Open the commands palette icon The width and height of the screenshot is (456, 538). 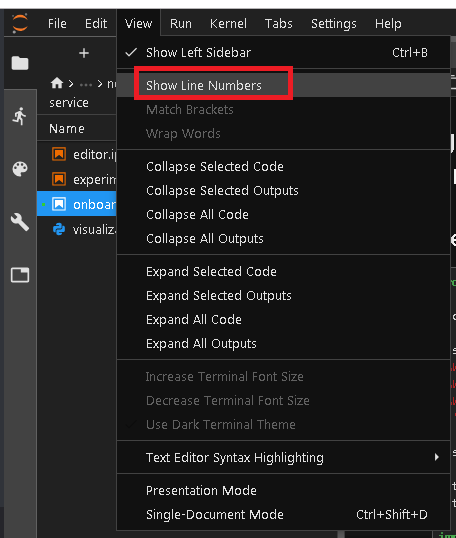tap(20, 169)
